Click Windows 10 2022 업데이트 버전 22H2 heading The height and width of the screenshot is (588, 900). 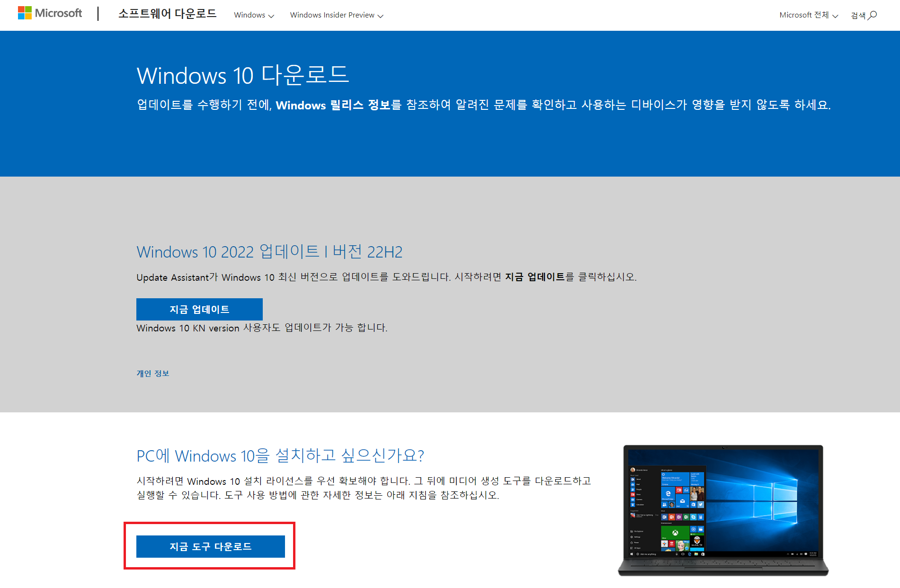269,251
